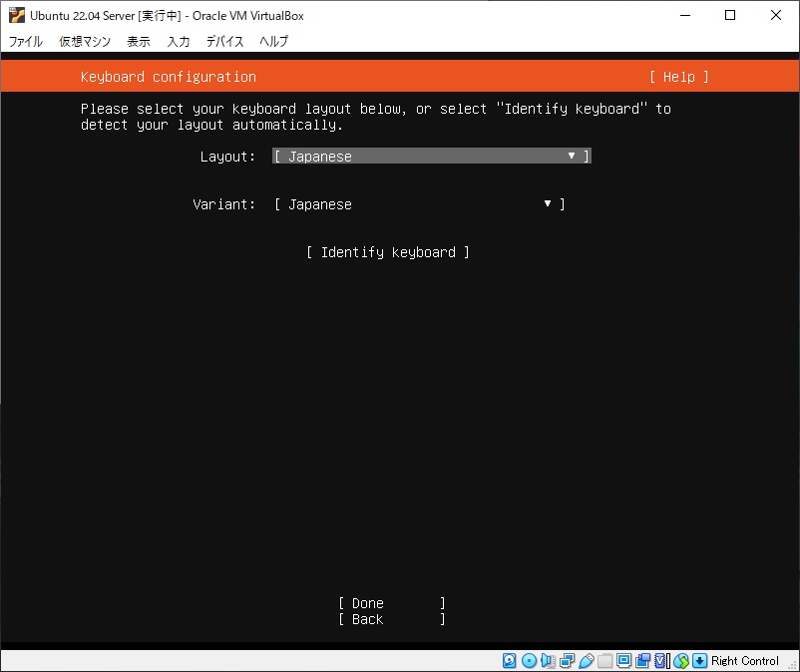The width and height of the screenshot is (800, 672).
Task: Open the ヘルプ menu
Action: pyautogui.click(x=274, y=41)
